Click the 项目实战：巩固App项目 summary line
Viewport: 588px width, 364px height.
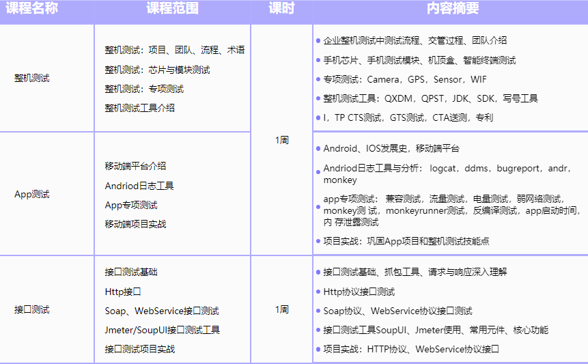pos(406,241)
